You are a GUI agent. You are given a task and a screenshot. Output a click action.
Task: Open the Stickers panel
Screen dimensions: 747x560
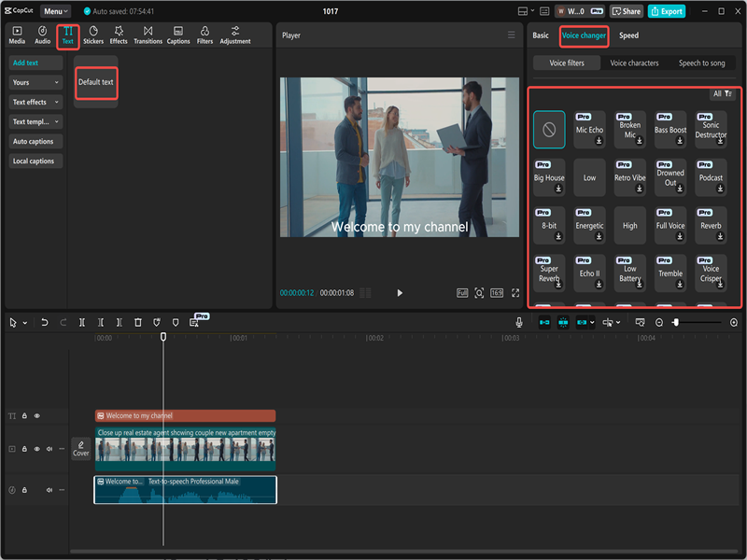click(x=93, y=35)
